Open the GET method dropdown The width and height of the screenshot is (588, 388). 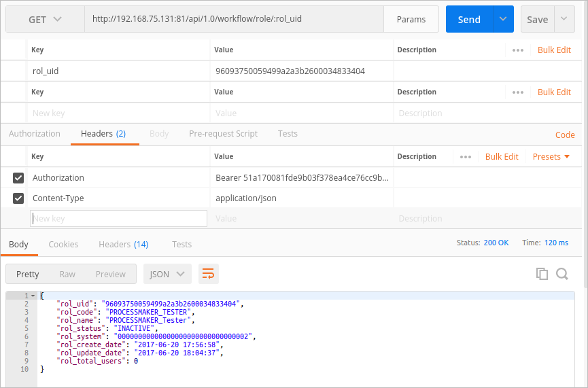click(x=45, y=20)
